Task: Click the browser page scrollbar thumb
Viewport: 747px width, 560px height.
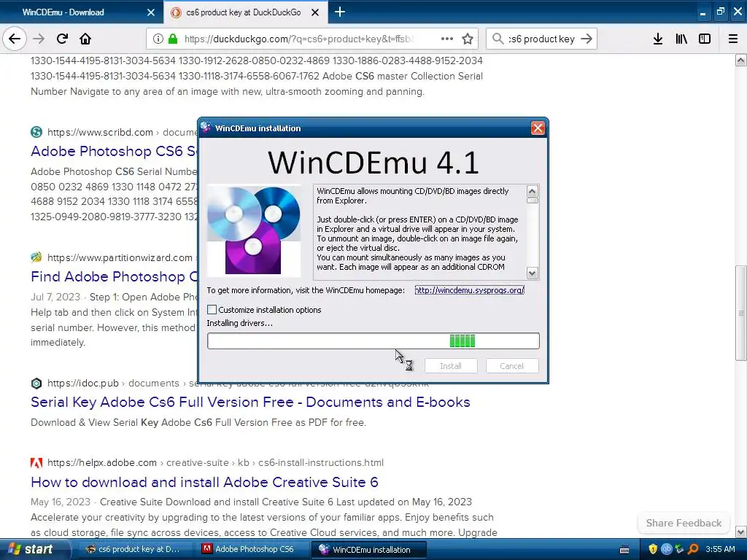Action: click(741, 313)
